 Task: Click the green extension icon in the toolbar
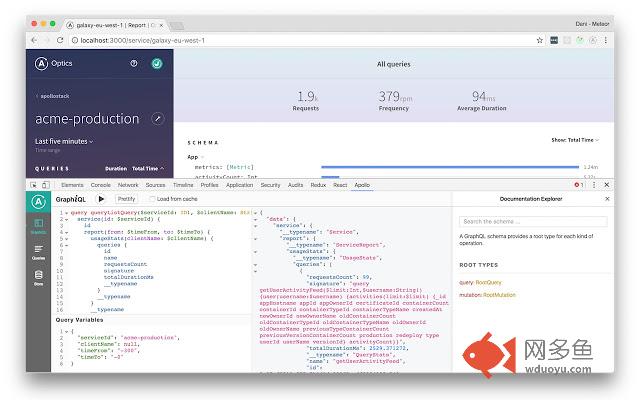pos(580,40)
